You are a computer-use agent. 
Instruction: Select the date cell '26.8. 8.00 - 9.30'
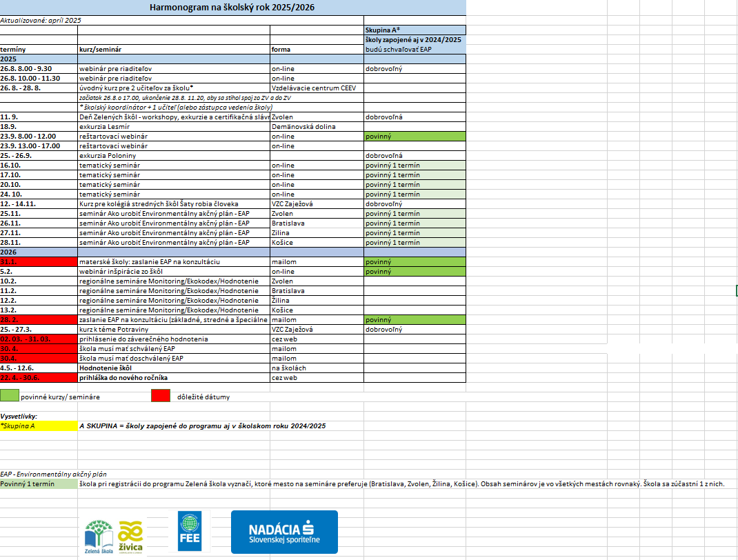coord(39,69)
